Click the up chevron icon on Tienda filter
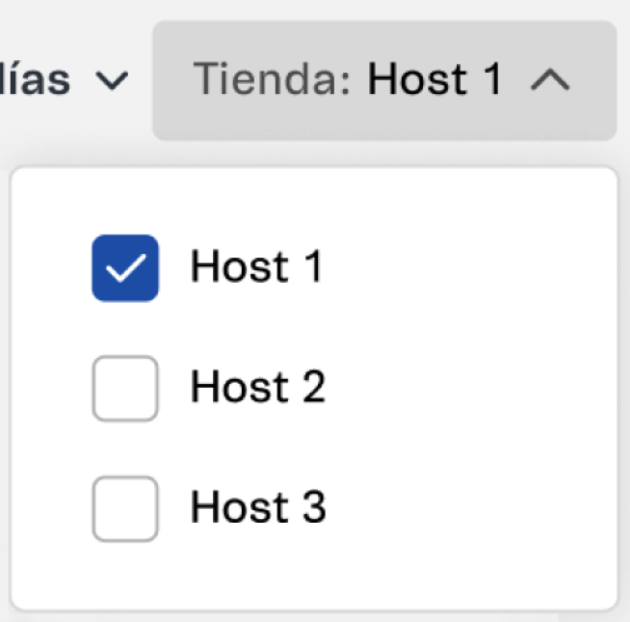This screenshot has width=630, height=622. click(549, 81)
